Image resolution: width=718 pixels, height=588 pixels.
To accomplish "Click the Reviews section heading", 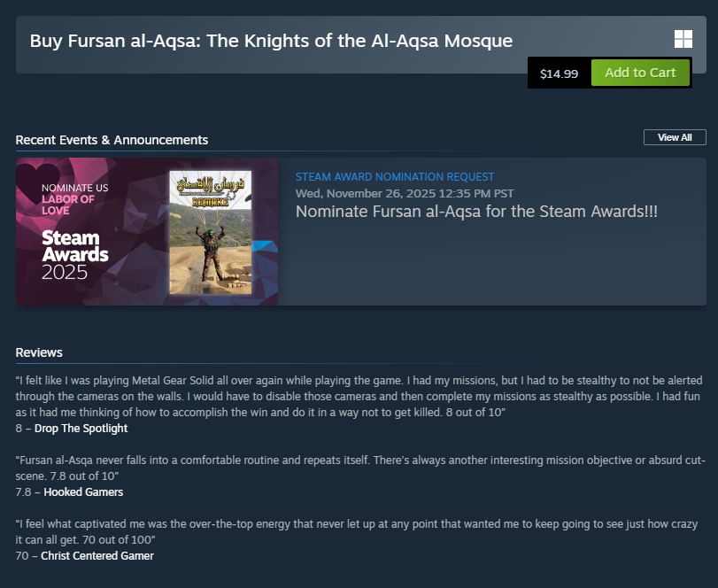I will (x=39, y=352).
